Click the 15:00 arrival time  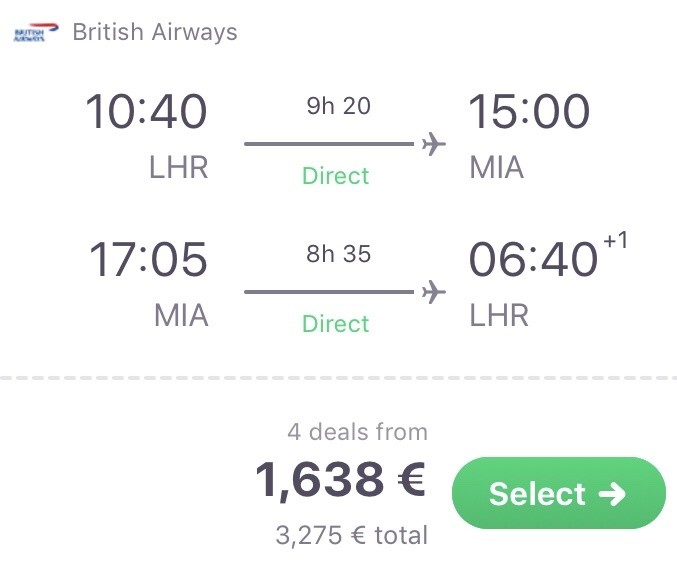pos(529,112)
